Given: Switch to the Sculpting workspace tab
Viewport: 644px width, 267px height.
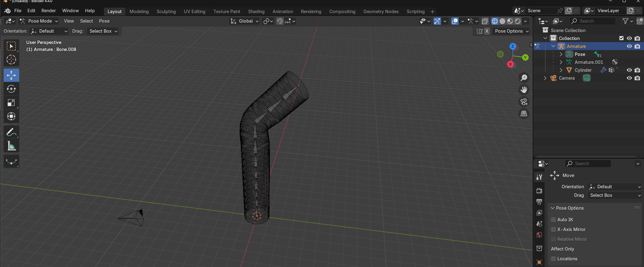Looking at the screenshot, I should [166, 12].
